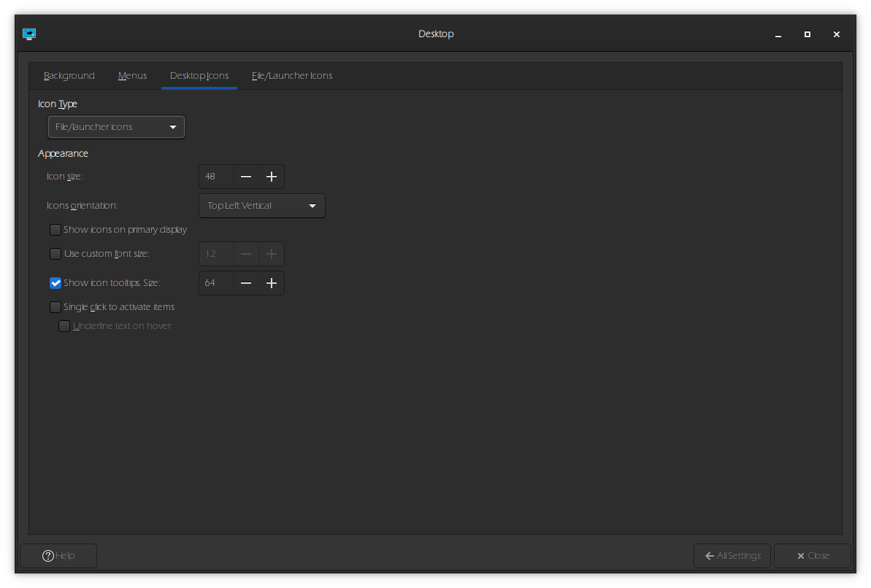Open the Menus tab
The image size is (871, 588).
[x=132, y=76]
